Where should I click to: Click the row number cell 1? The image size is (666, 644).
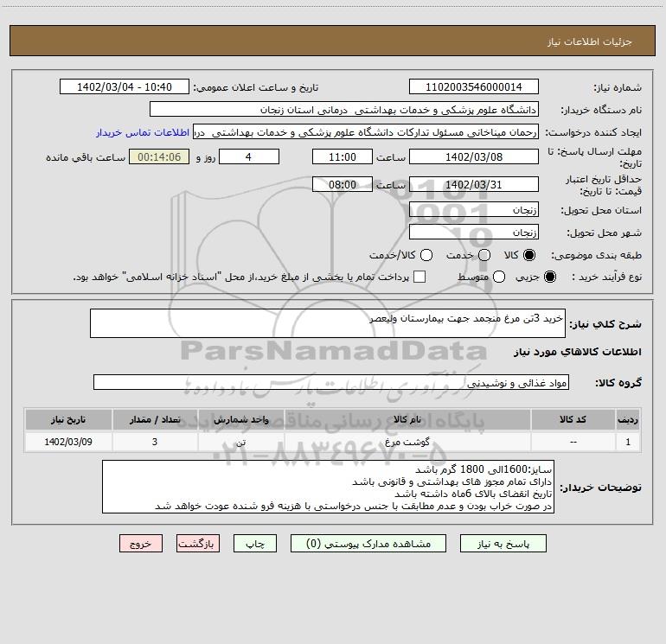628,442
